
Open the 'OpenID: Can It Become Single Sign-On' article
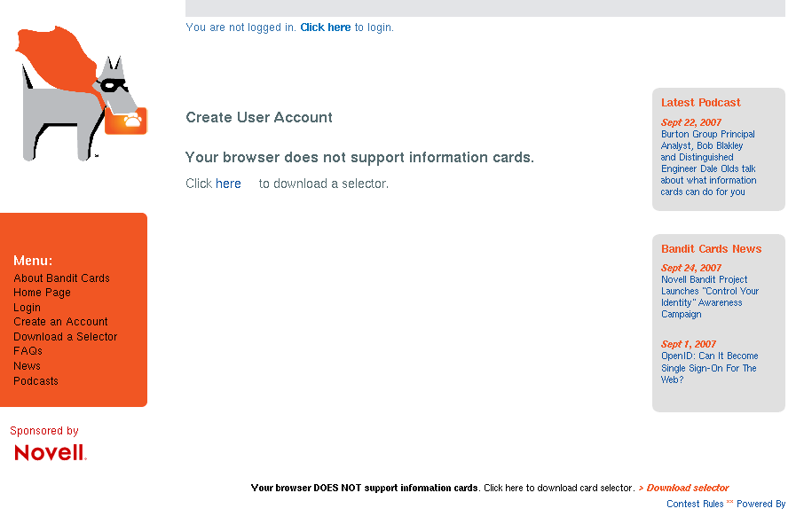tap(709, 367)
